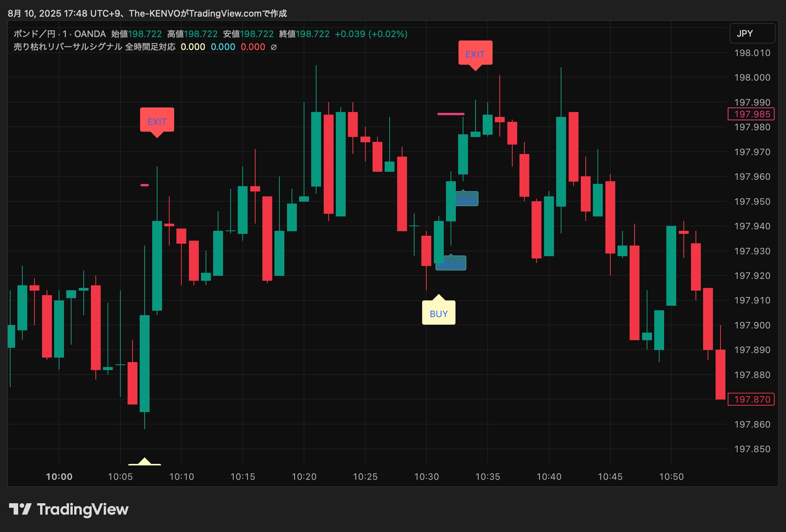
Task: Click the yellow BUY signal label
Action: 438,314
